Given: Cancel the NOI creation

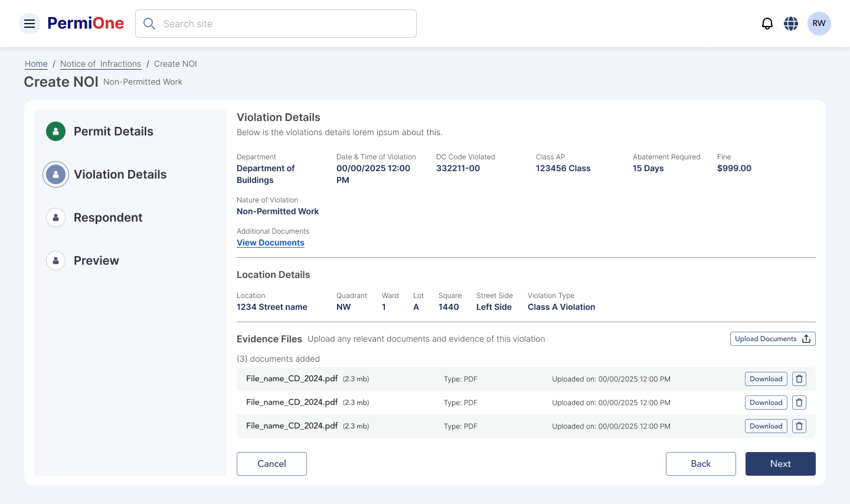Looking at the screenshot, I should point(272,464).
